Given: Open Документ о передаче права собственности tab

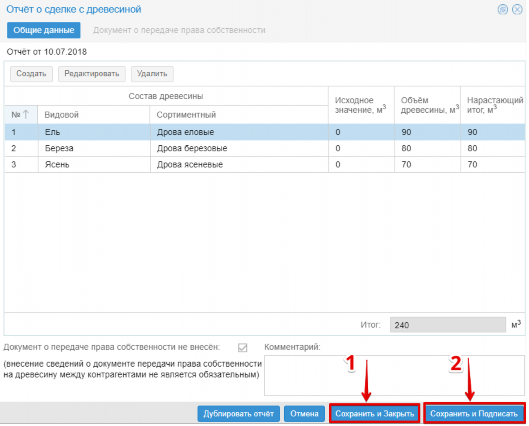Looking at the screenshot, I should pyautogui.click(x=179, y=30).
